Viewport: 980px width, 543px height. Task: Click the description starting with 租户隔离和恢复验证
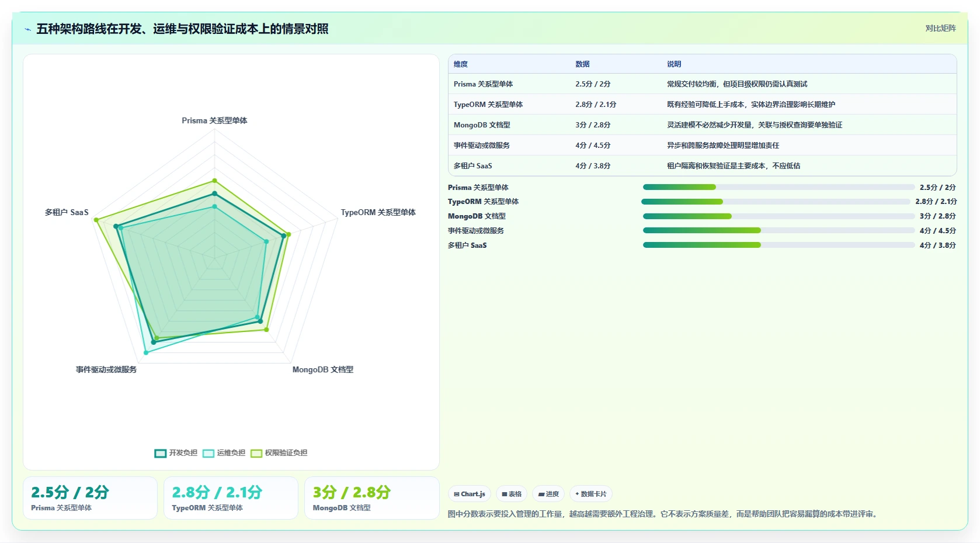[734, 166]
